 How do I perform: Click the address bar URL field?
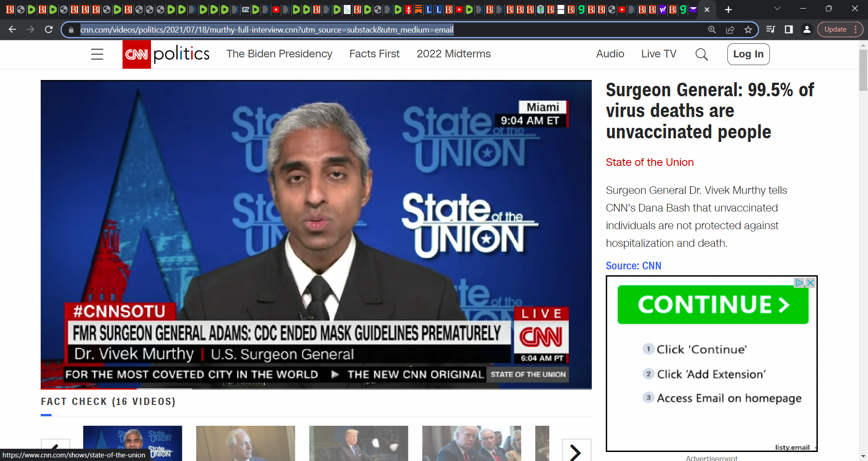click(x=389, y=30)
